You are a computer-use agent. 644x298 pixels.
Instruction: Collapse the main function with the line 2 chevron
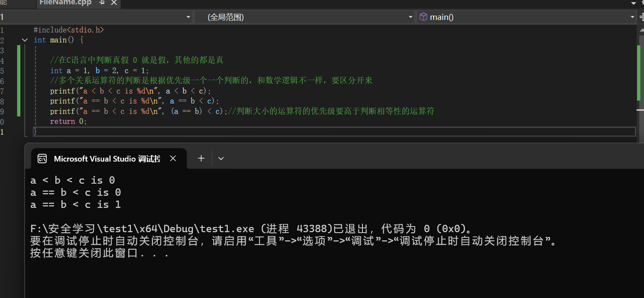25,39
